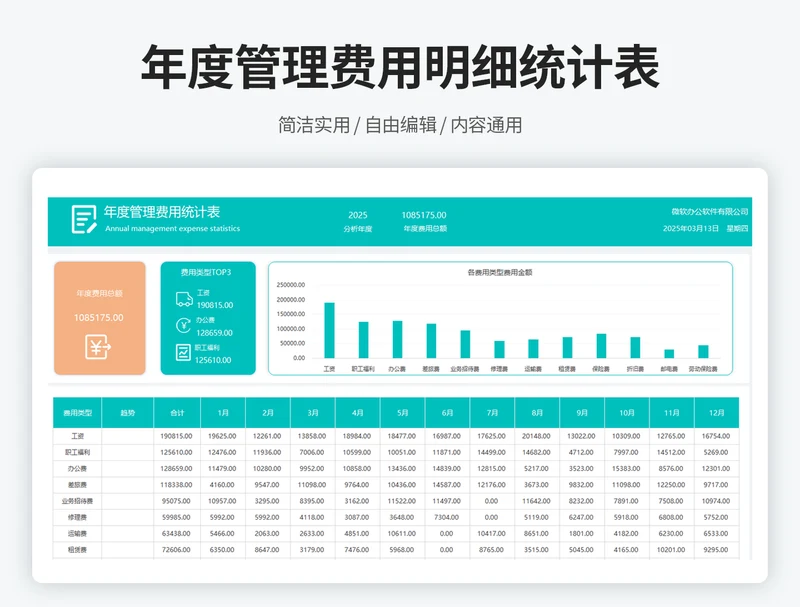800x607 pixels.
Task: Select the 工资 bar in the chart
Action: pos(330,330)
